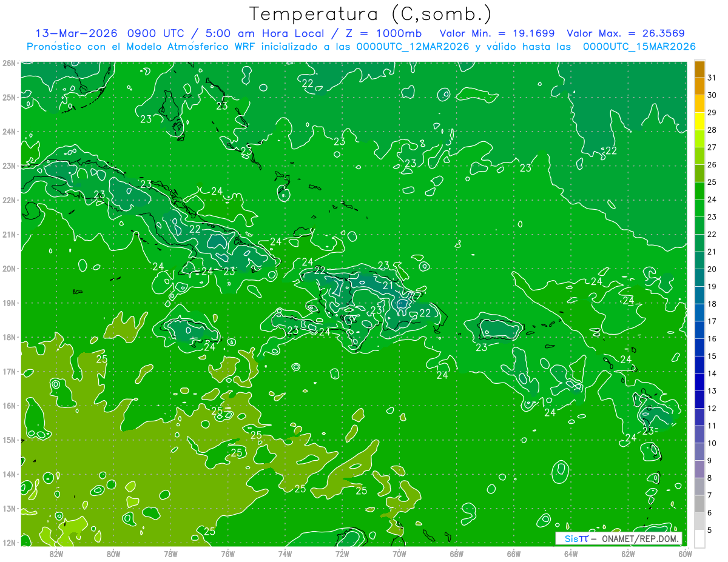Select the Valor Min. = 19.1699 value
This screenshot has width=728, height=562.
click(x=498, y=33)
